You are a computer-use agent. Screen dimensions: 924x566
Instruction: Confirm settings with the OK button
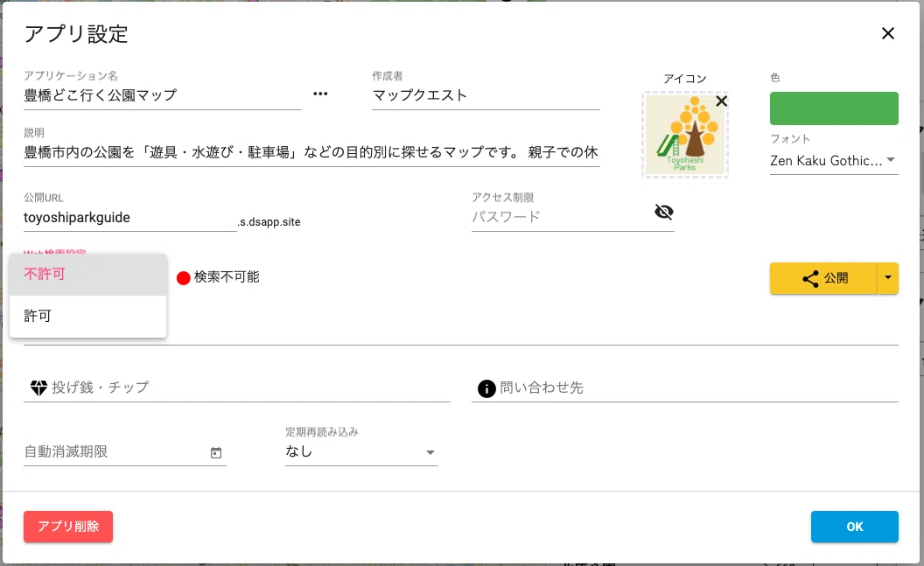[x=855, y=527]
